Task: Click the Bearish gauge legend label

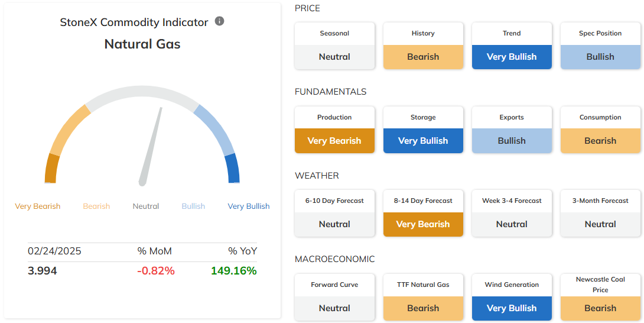Action: click(96, 206)
